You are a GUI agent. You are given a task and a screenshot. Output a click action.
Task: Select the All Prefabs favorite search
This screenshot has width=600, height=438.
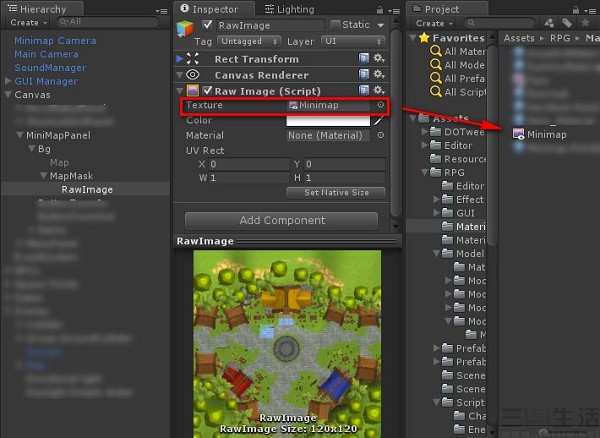tap(457, 79)
